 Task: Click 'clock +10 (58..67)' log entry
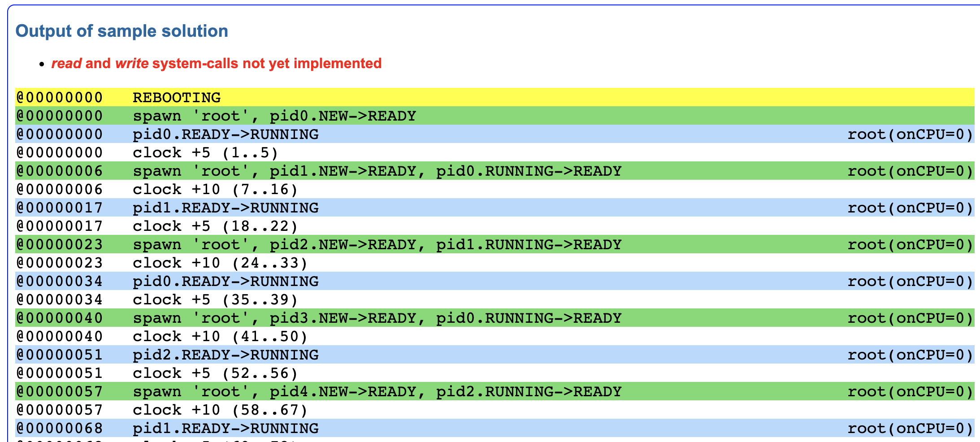tap(220, 410)
